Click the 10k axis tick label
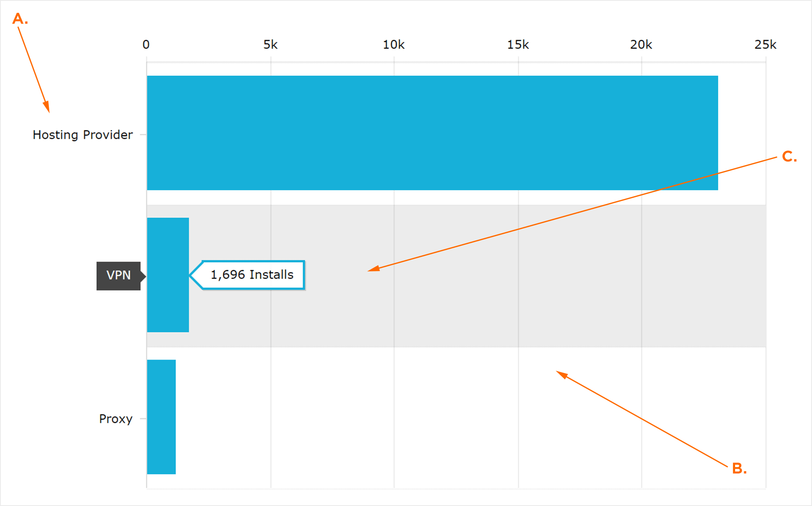812x506 pixels. pyautogui.click(x=394, y=45)
